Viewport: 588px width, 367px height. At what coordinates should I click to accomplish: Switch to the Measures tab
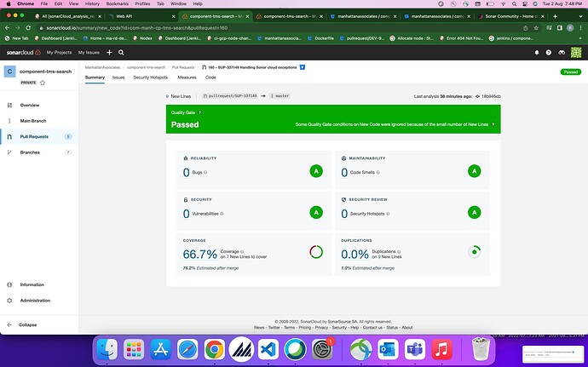click(x=187, y=77)
